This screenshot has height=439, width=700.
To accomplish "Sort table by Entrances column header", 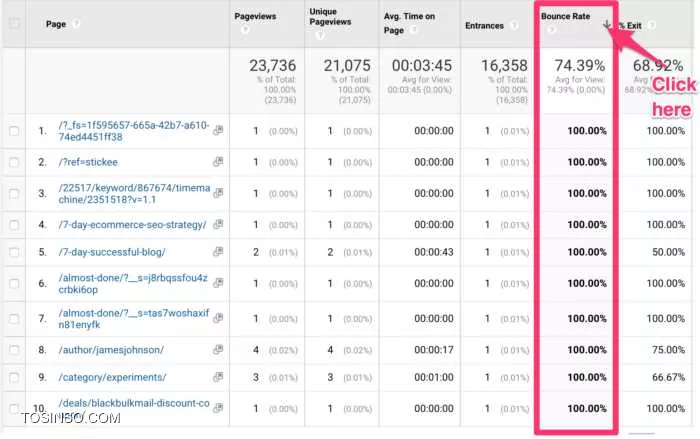I will pyautogui.click(x=484, y=25).
